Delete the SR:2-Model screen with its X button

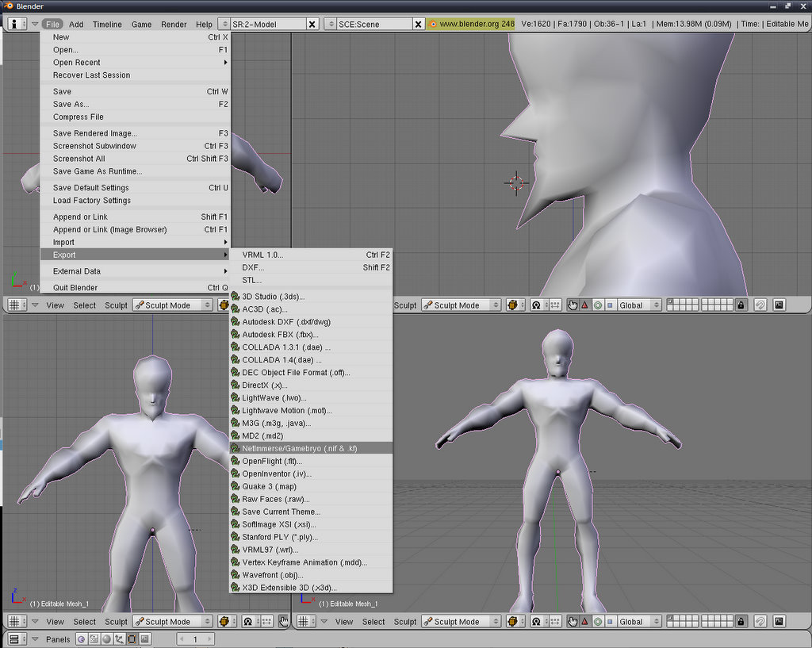[x=312, y=25]
